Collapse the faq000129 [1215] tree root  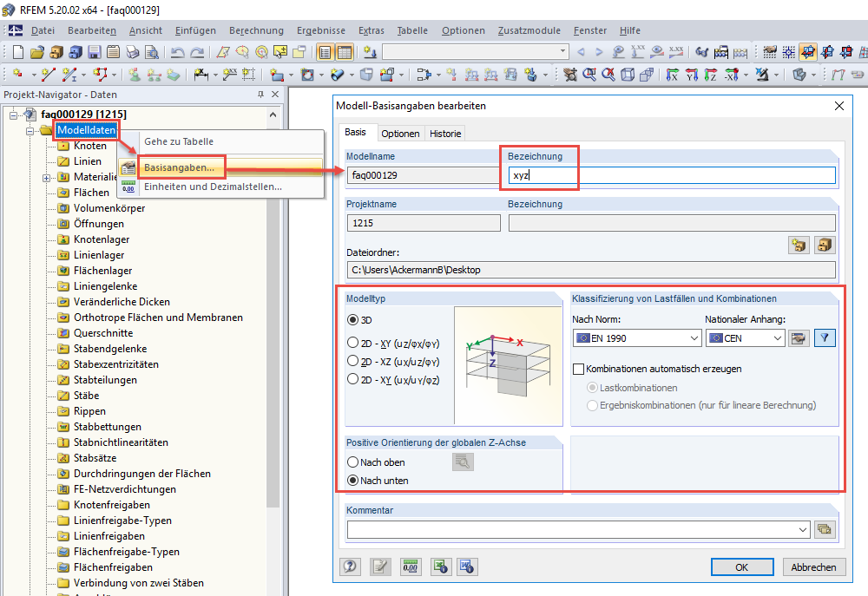(x=13, y=115)
